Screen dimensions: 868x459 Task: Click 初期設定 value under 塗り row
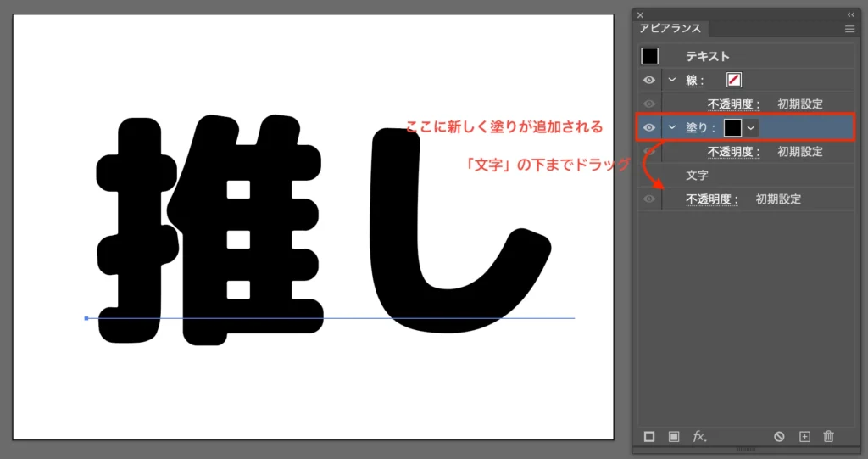[800, 151]
